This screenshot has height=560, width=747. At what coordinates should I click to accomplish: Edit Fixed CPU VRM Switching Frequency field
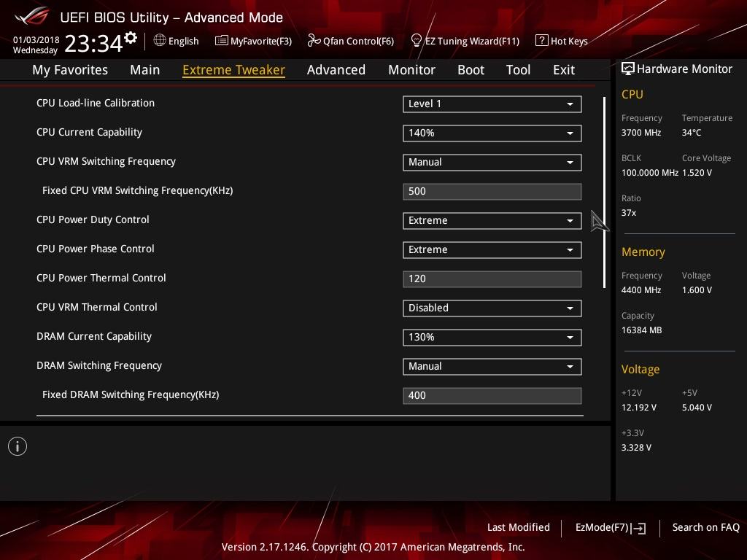(x=492, y=192)
